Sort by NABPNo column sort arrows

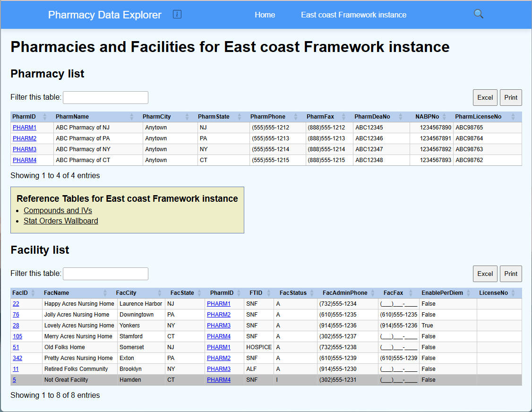[444, 117]
